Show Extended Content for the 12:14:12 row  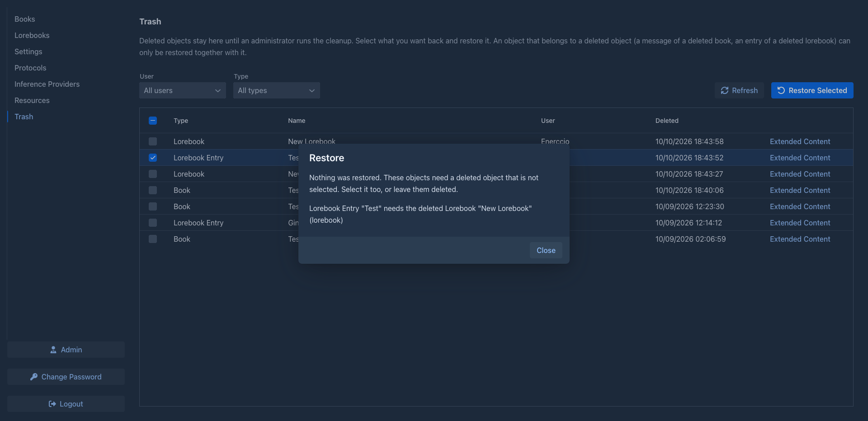[x=800, y=223]
